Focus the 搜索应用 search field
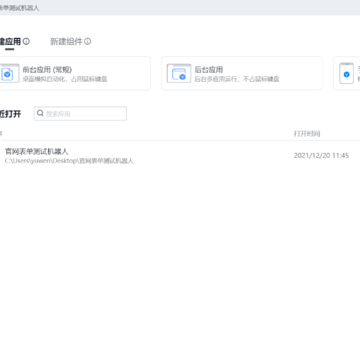 pyautogui.click(x=80, y=114)
